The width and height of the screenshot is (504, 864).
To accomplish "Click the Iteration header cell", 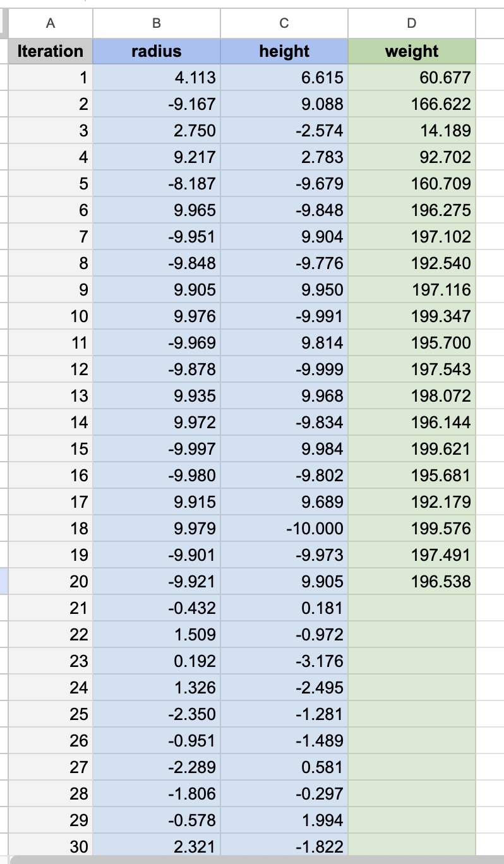I will coord(51,51).
